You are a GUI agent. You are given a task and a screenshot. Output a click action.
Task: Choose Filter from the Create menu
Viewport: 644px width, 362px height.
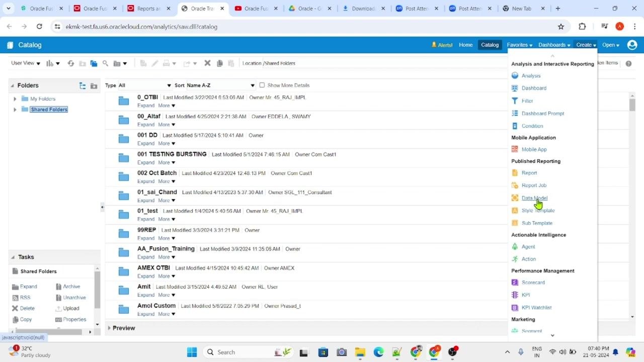coord(527,101)
